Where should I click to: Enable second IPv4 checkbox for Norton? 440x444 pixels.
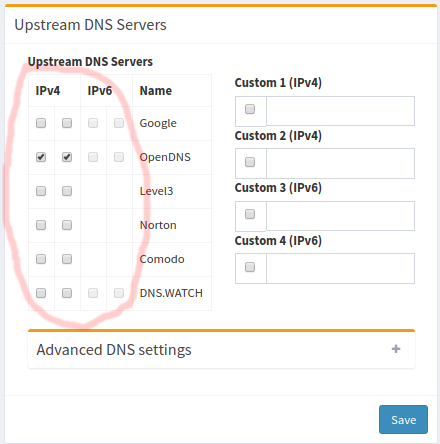67,225
